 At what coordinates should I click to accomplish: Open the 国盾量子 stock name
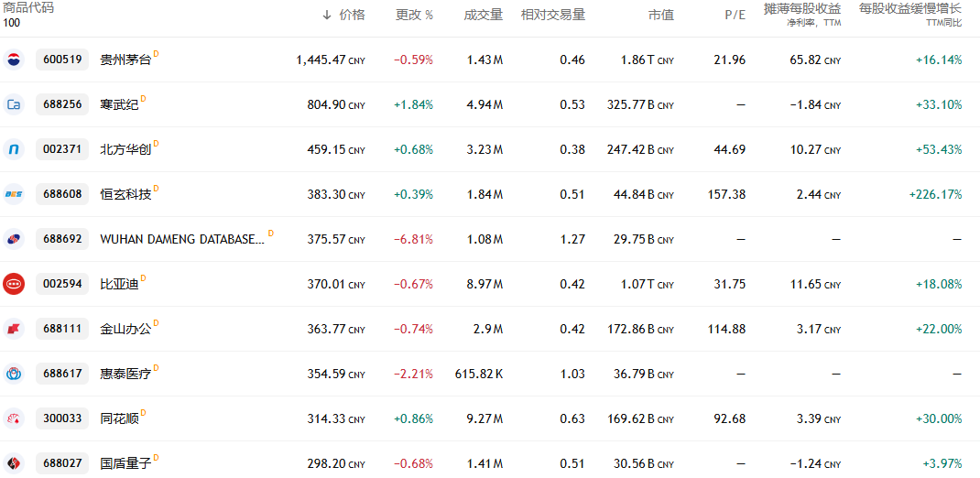(x=125, y=464)
